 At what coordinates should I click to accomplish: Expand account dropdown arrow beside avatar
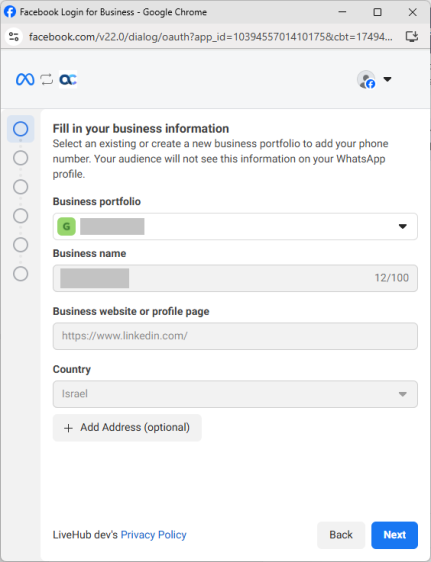(387, 79)
